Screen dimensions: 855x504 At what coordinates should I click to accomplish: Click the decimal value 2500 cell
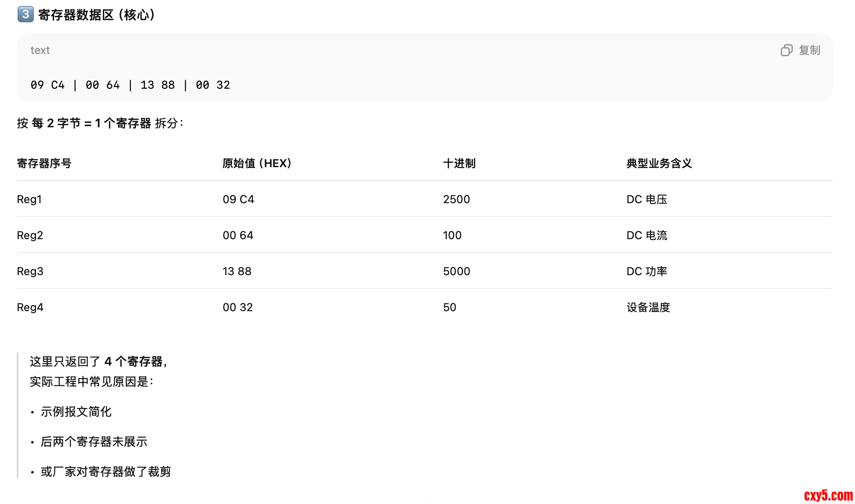tap(456, 199)
